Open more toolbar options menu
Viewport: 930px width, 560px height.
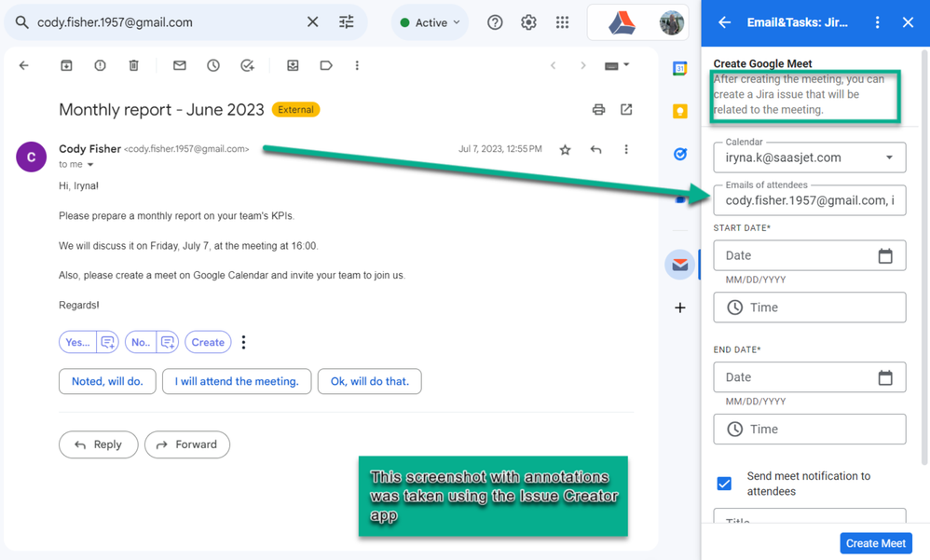point(357,65)
